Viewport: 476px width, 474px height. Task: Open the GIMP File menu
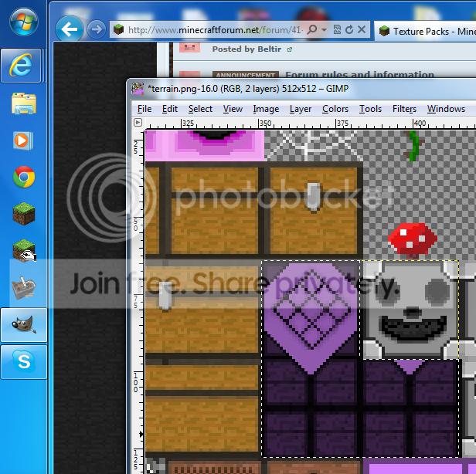tap(144, 109)
